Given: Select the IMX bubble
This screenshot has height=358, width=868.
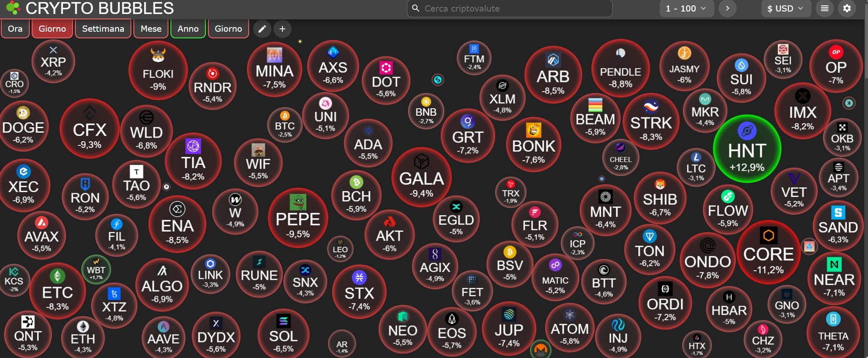Looking at the screenshot, I should [803, 111].
